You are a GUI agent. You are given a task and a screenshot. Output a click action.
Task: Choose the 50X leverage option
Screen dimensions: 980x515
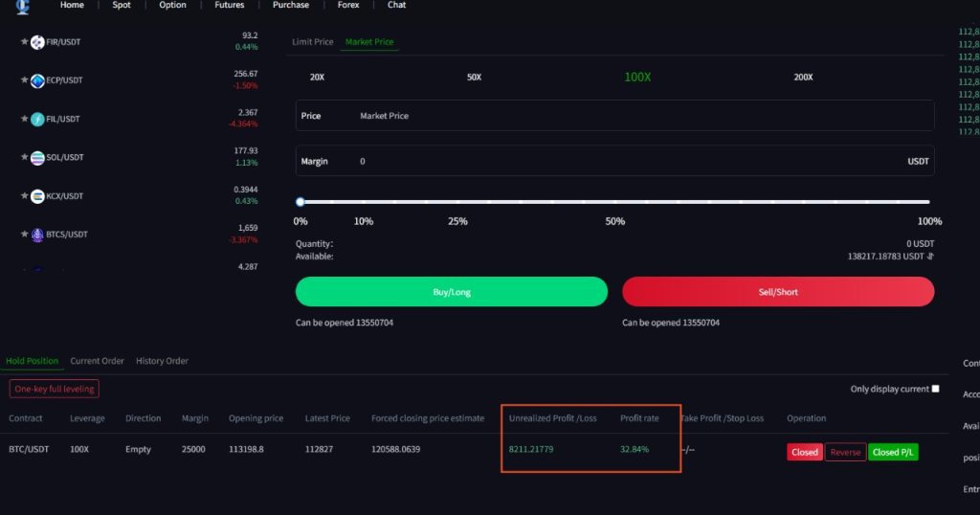[474, 77]
